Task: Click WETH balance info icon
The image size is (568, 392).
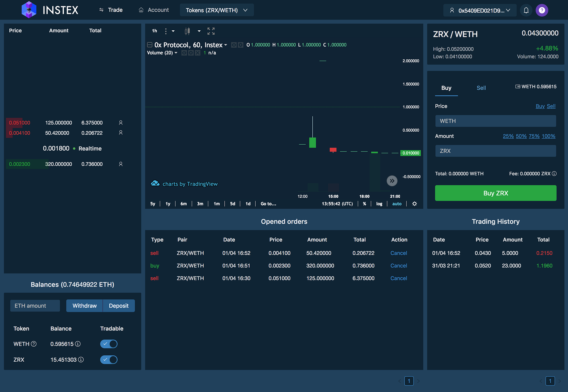Action: 78,344
